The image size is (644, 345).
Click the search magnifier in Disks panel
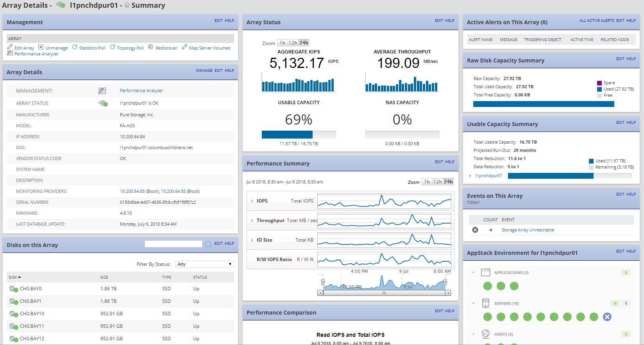point(208,244)
